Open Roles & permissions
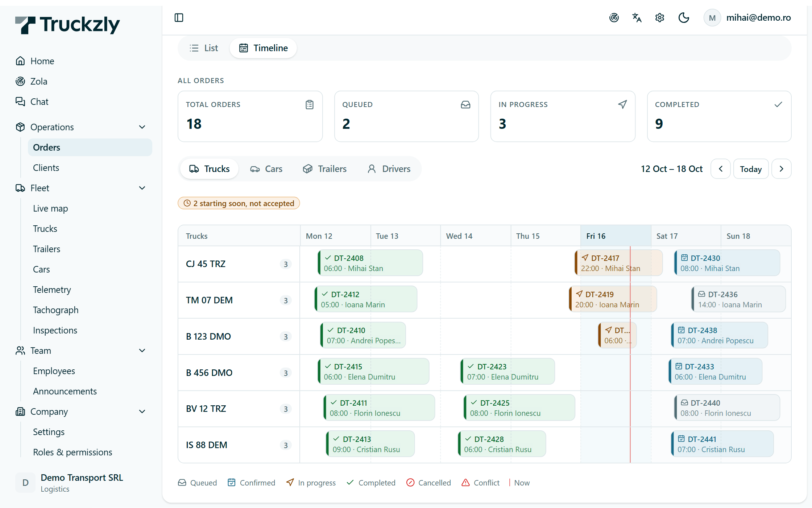This screenshot has height=508, width=812. pos(90,452)
